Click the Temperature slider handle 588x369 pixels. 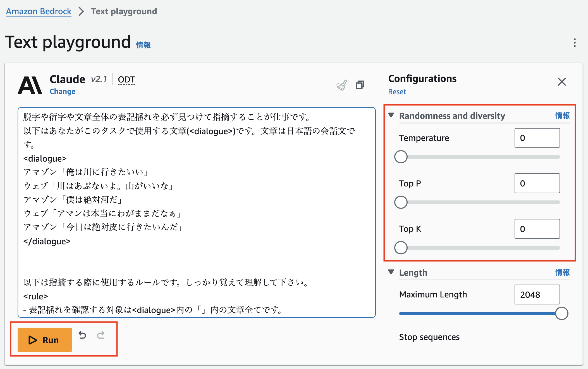[401, 157]
